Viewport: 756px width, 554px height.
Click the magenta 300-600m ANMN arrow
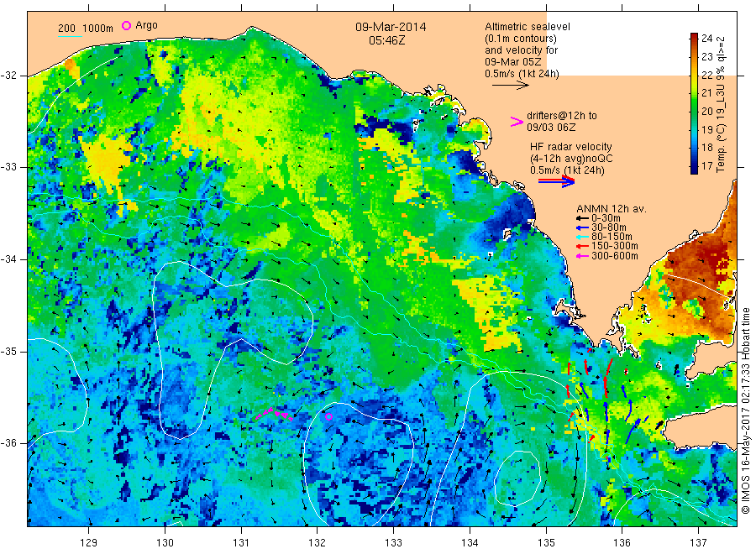tap(582, 256)
